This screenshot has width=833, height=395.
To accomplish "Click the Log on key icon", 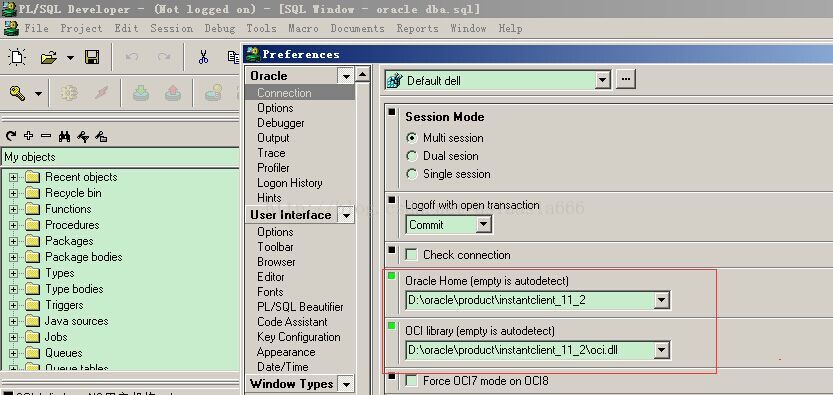I will click(x=18, y=93).
